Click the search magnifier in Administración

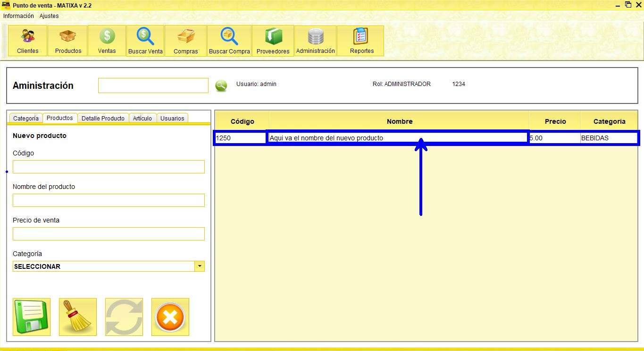pos(221,85)
